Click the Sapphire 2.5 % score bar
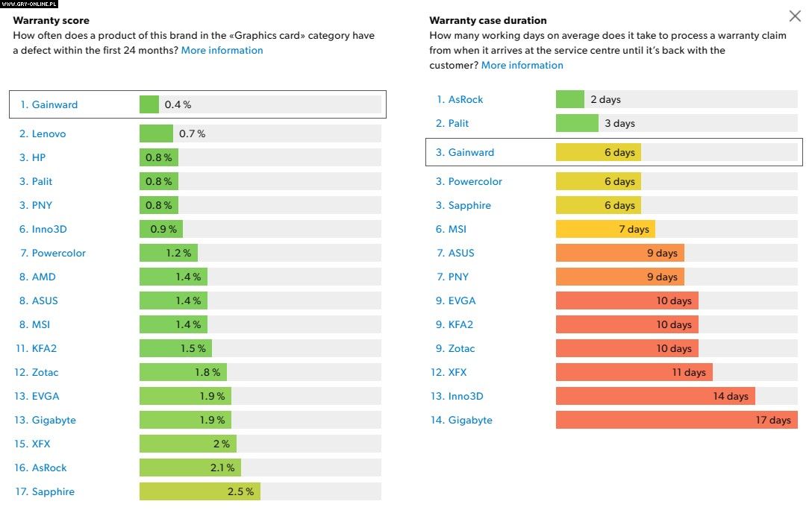Image resolution: width=812 pixels, height=510 pixels. click(199, 492)
